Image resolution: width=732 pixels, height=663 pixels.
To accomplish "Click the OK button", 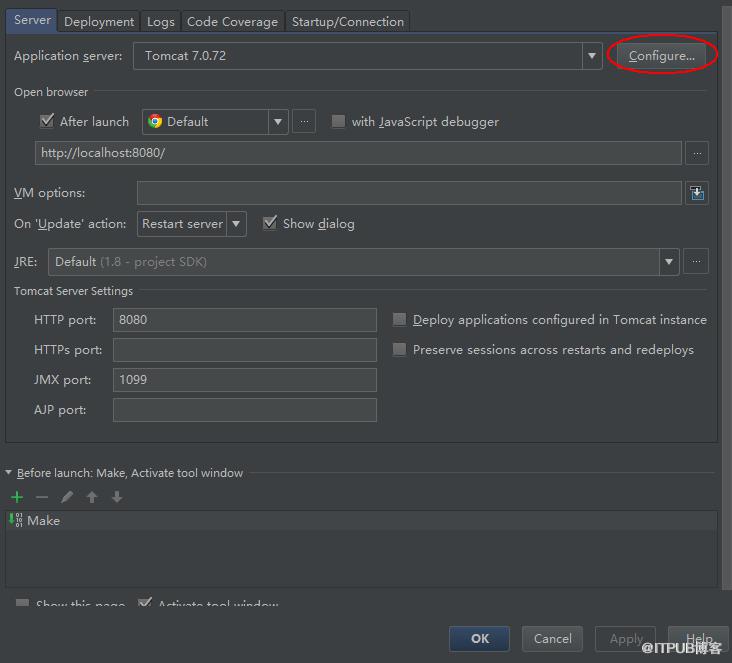I will pyautogui.click(x=479, y=638).
